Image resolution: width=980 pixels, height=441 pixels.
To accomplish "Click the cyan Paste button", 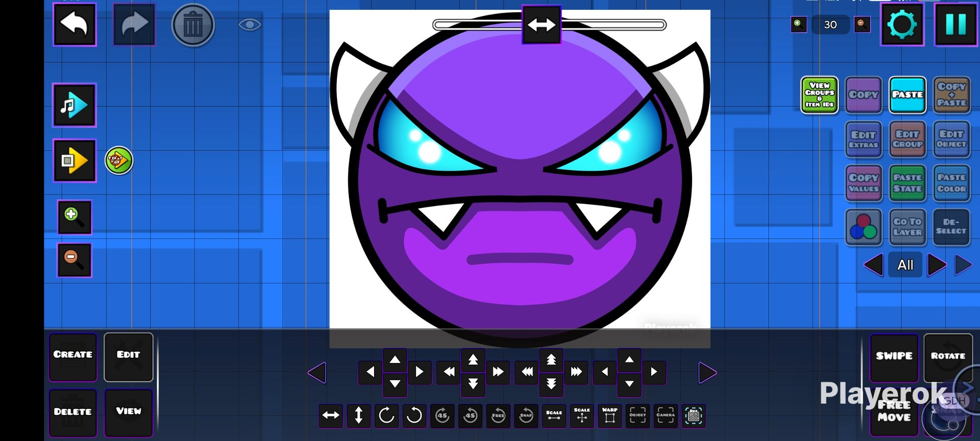I will pyautogui.click(x=908, y=95).
